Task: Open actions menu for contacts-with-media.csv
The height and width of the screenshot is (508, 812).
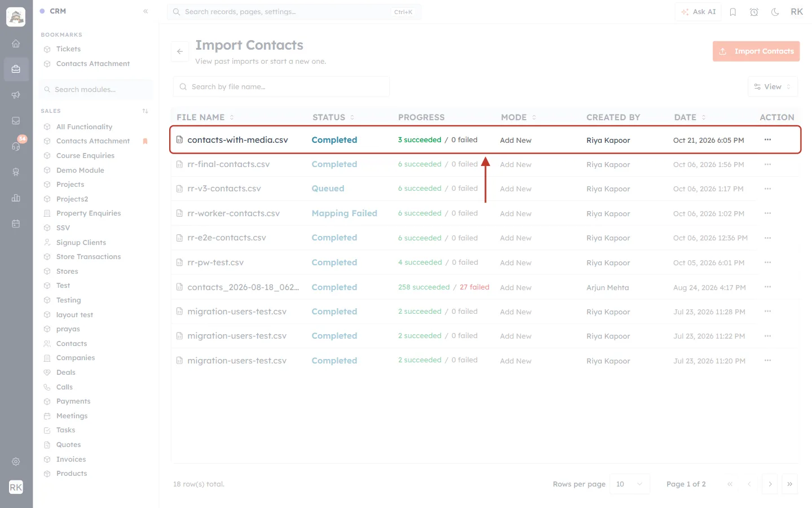Action: tap(767, 139)
